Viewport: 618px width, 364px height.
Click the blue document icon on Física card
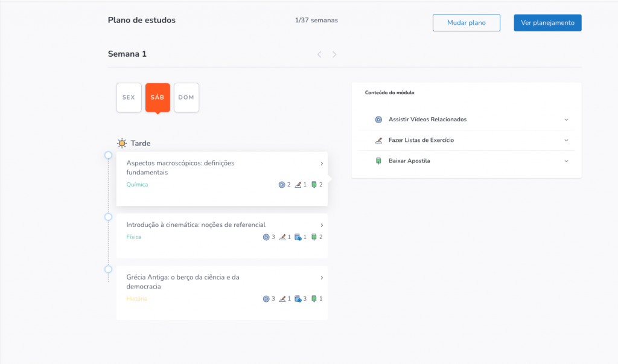(298, 237)
